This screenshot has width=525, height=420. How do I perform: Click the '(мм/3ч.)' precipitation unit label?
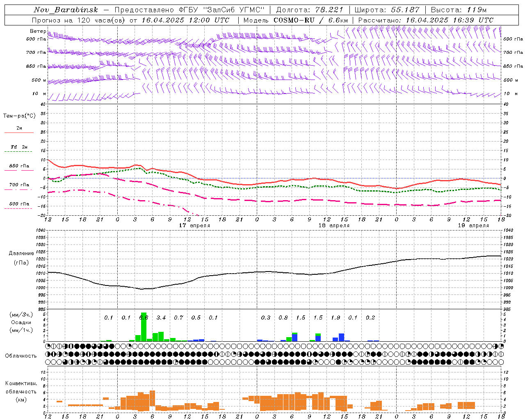[x=21, y=315]
